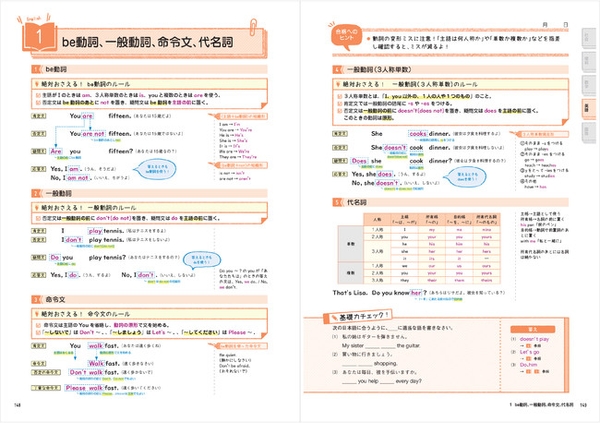This screenshot has height=423, width=600.
Task: Click blue speech bubble beside 'Yes, she does'
Action: point(466,177)
